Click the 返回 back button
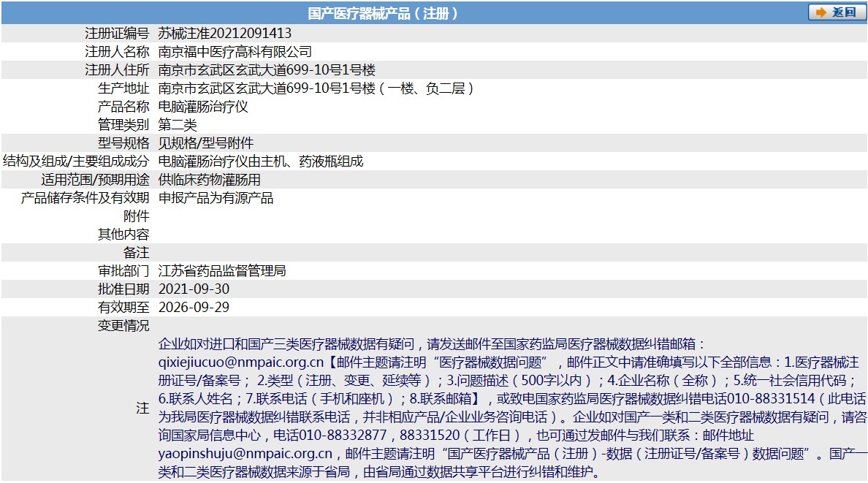This screenshot has width=868, height=483. pyautogui.click(x=837, y=12)
